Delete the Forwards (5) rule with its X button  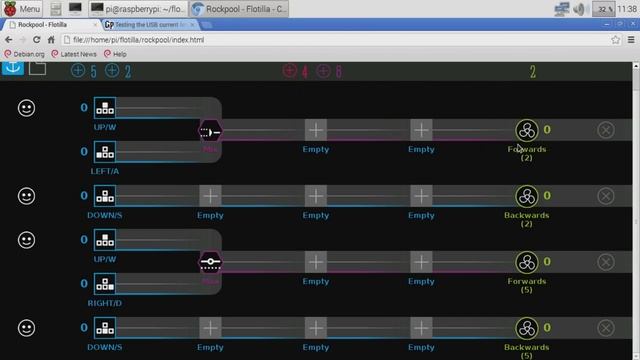pos(606,262)
